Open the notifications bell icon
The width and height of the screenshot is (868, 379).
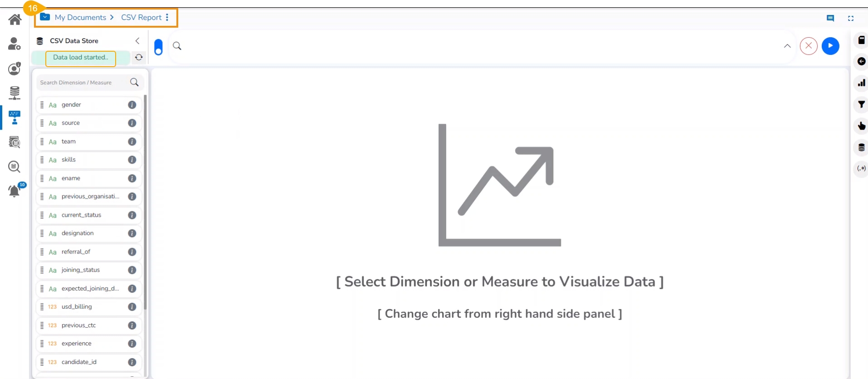point(15,191)
